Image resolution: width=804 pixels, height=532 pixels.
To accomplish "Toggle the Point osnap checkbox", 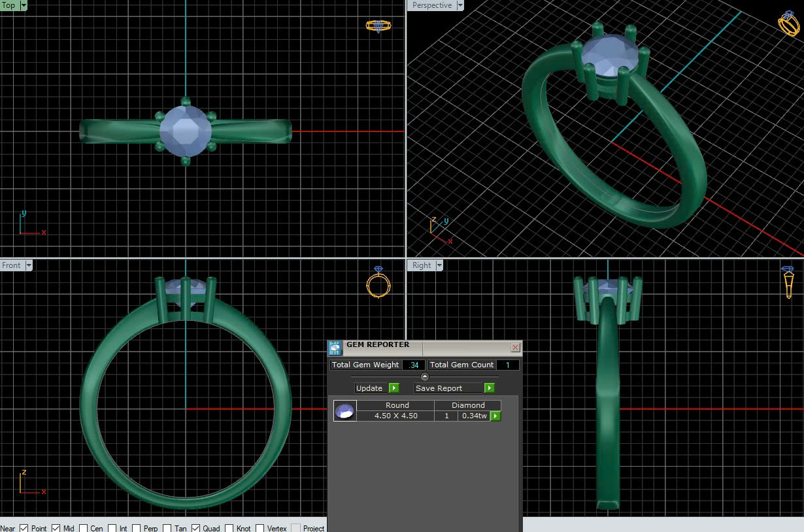I will click(x=24, y=528).
